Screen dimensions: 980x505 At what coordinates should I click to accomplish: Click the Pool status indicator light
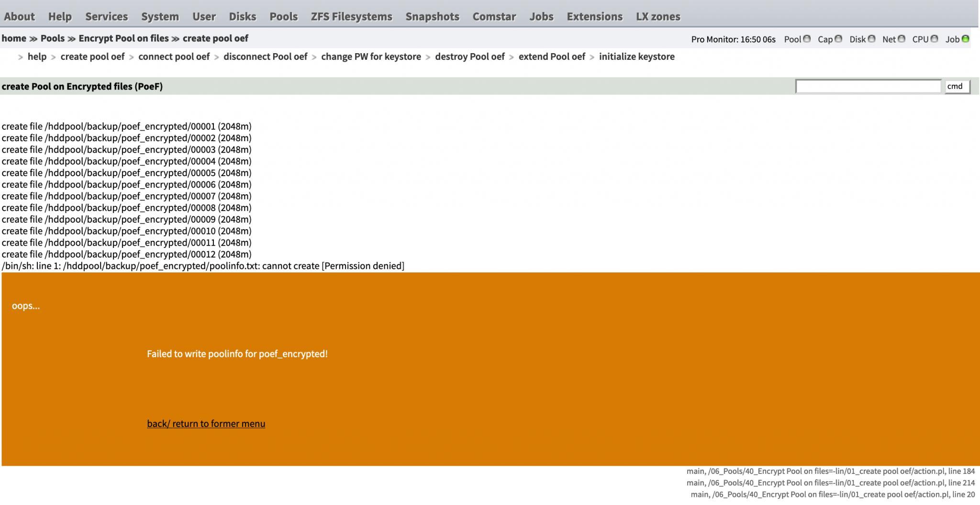tap(807, 39)
